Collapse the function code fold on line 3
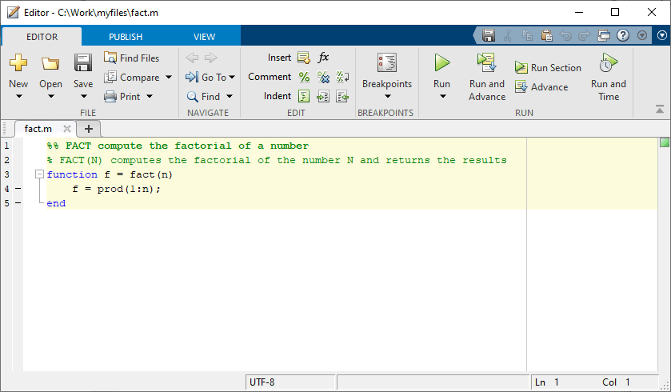The height and width of the screenshot is (392, 671). coord(39,174)
